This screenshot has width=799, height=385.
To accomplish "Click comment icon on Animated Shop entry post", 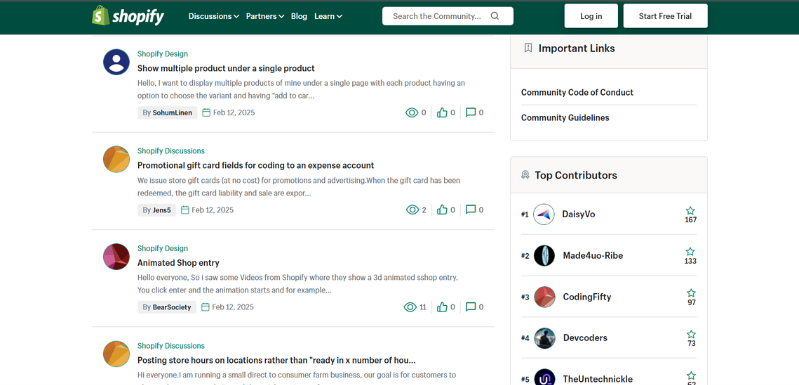I will (471, 307).
